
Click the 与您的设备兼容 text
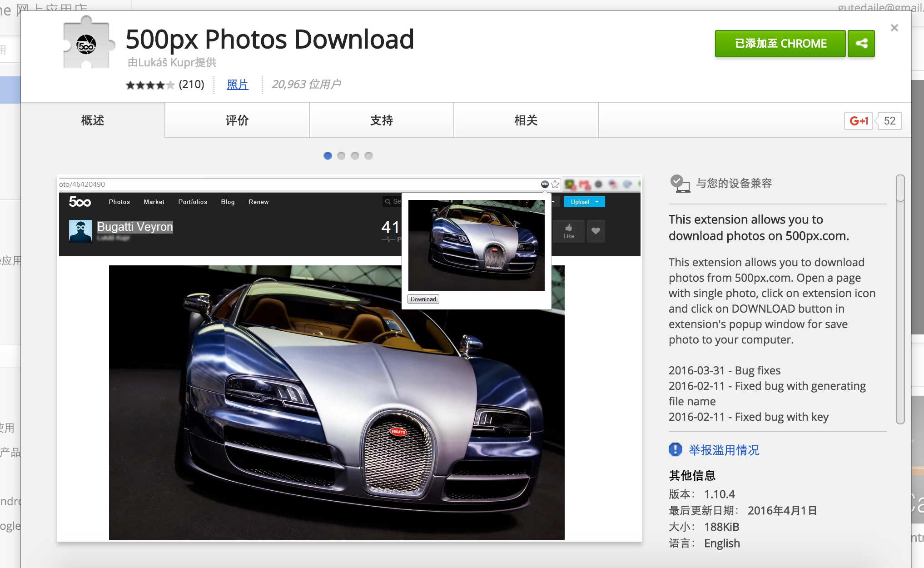[x=734, y=183]
